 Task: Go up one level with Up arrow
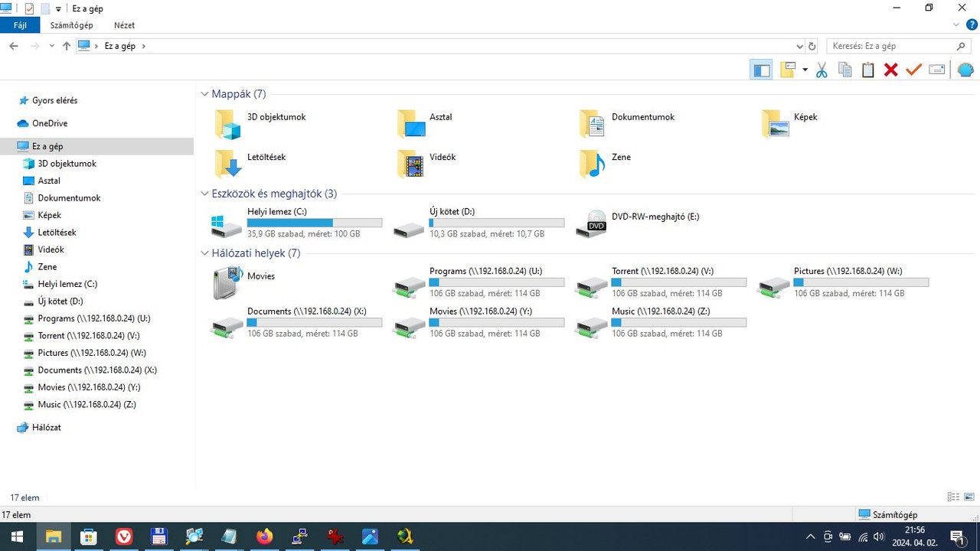[x=67, y=46]
